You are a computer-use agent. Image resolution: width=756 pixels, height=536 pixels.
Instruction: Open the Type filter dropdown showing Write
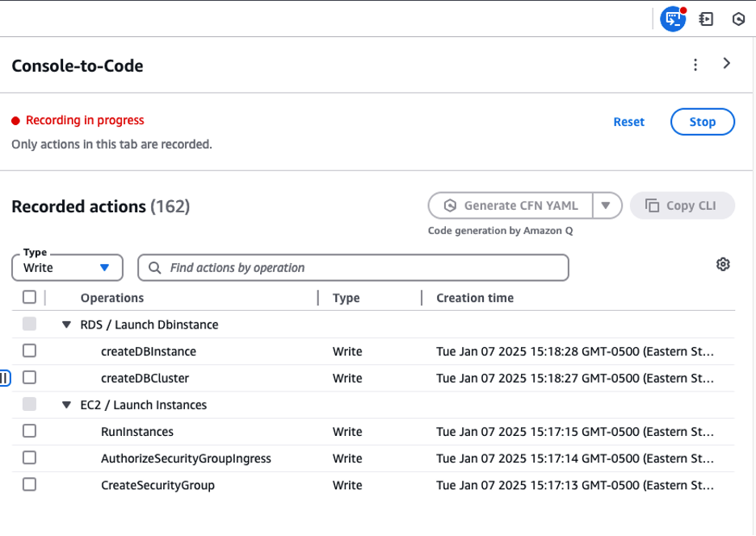67,267
